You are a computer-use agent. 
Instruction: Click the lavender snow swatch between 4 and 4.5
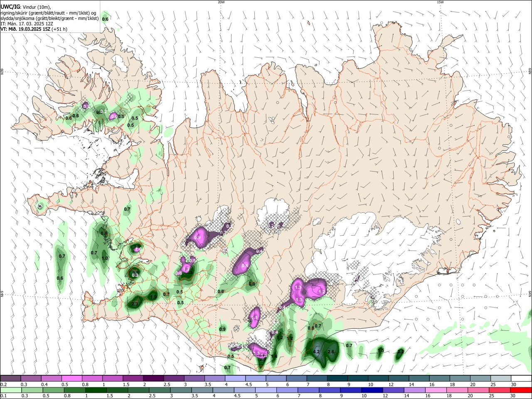234,378
